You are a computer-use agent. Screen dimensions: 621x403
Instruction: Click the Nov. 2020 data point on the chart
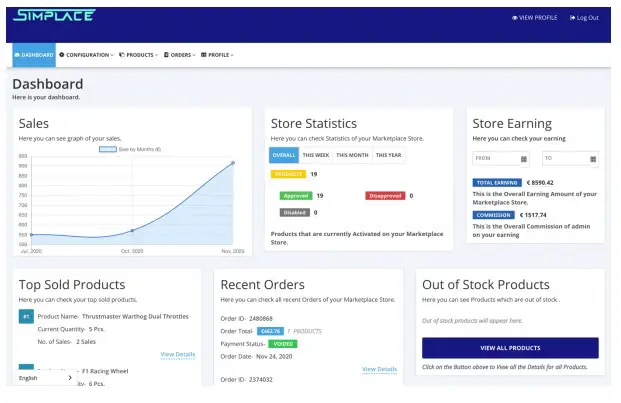click(x=233, y=163)
